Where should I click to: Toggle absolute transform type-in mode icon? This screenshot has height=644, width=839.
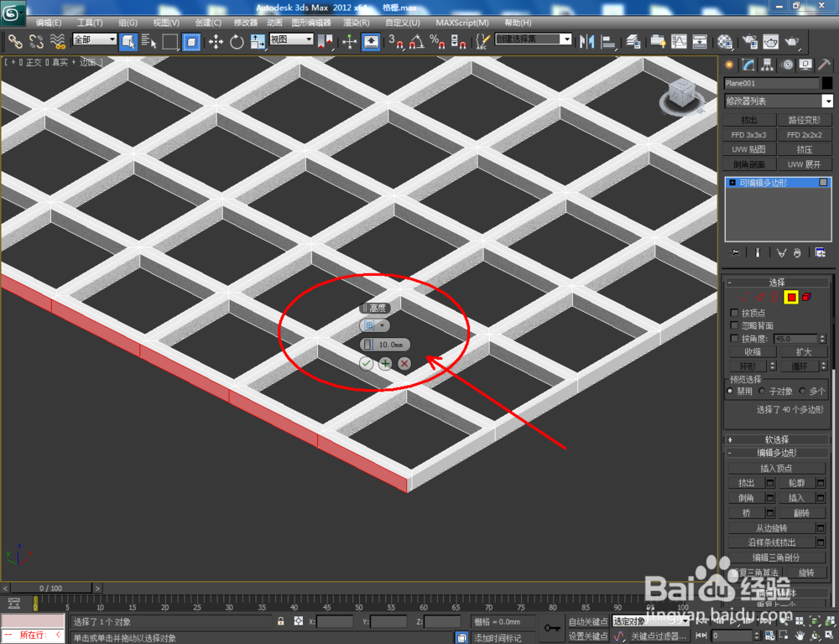coord(299,621)
